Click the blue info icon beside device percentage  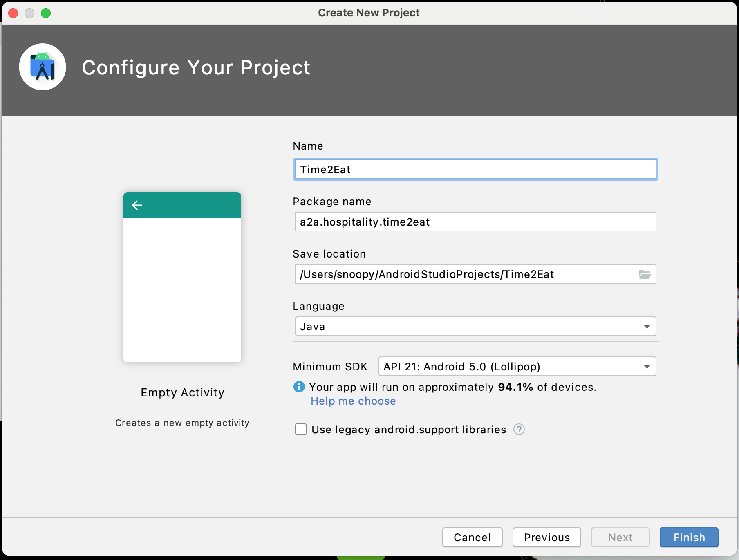coord(299,387)
